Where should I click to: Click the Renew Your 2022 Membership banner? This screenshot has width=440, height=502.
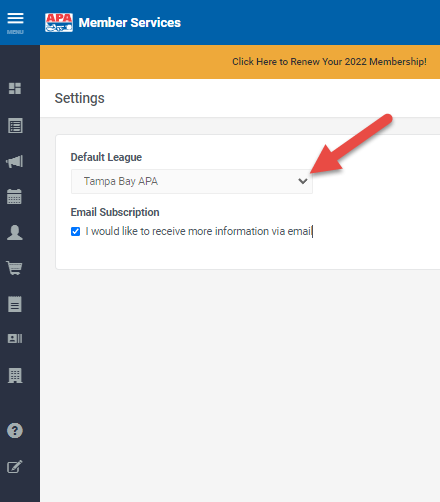(329, 62)
